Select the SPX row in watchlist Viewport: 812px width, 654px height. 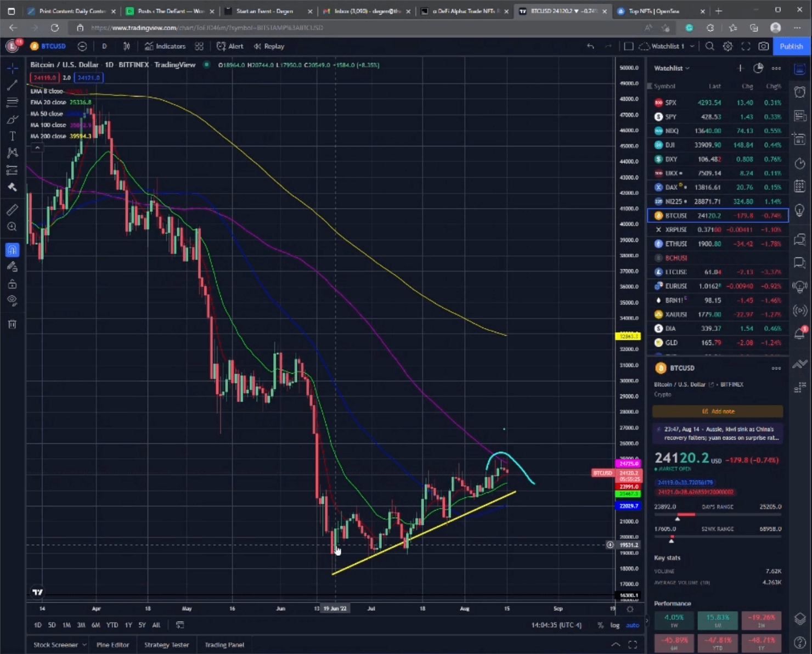tap(718, 103)
